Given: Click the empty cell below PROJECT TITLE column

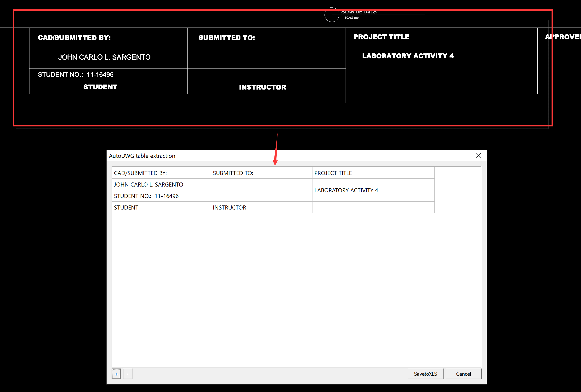Looking at the screenshot, I should 373,208.
